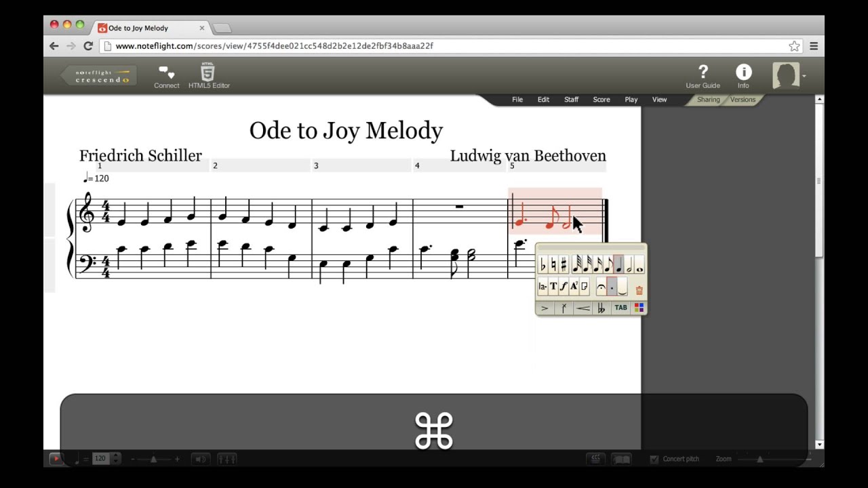Viewport: 868px width, 488px height.
Task: Select the sharp accidental in the palette
Action: pos(564,264)
